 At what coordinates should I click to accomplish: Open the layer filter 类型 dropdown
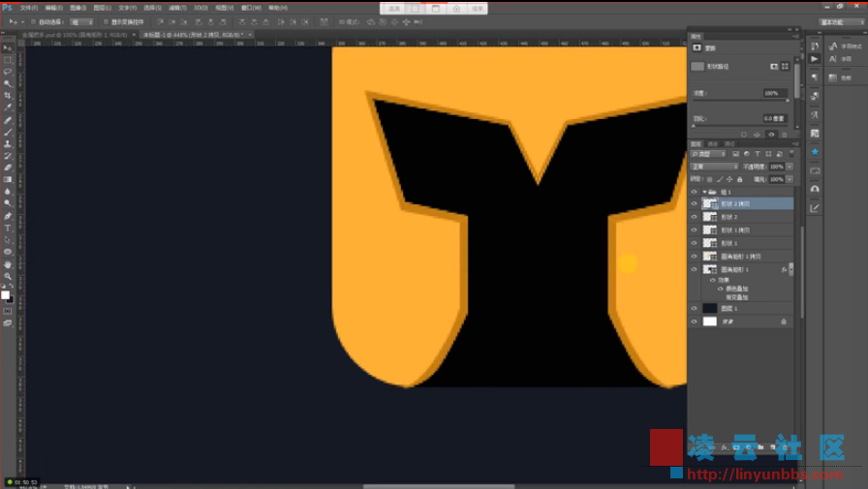tap(708, 154)
